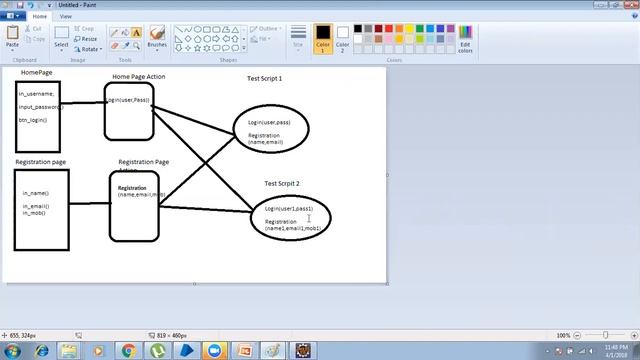The width and height of the screenshot is (640, 360).
Task: Pick the Line shape
Action: click(179, 29)
